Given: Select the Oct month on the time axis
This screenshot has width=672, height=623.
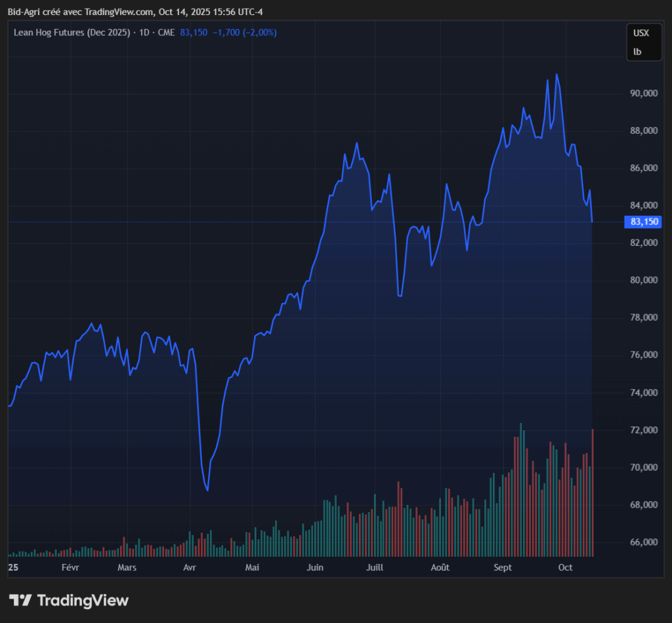Looking at the screenshot, I should click(x=564, y=567).
